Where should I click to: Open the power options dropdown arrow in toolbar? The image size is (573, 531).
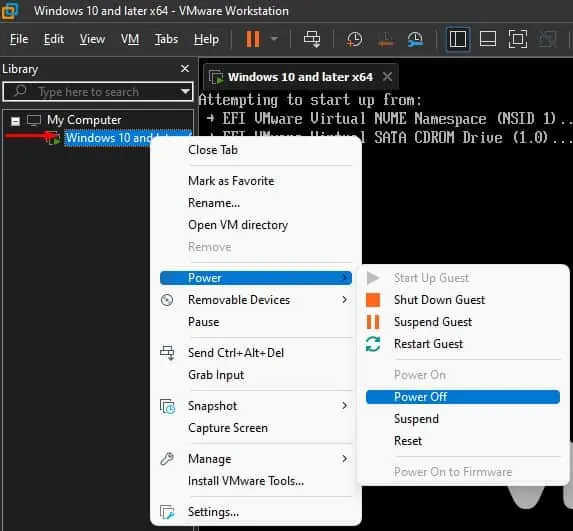pos(274,39)
